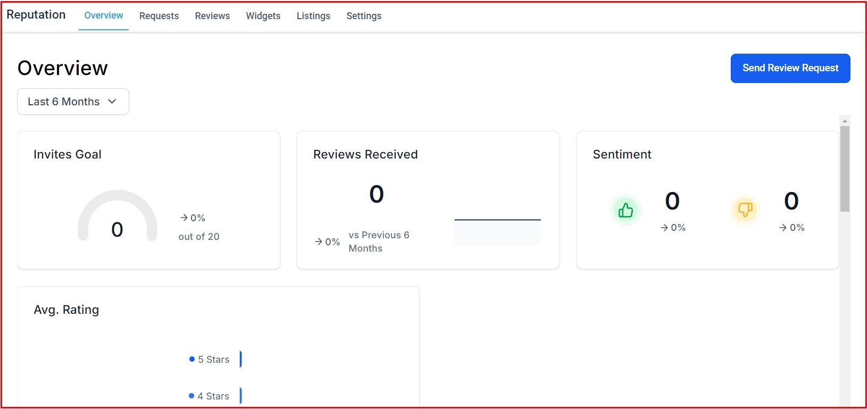Click the scrollbar up arrow
Viewport: 868px width, 409px height.
(x=845, y=121)
